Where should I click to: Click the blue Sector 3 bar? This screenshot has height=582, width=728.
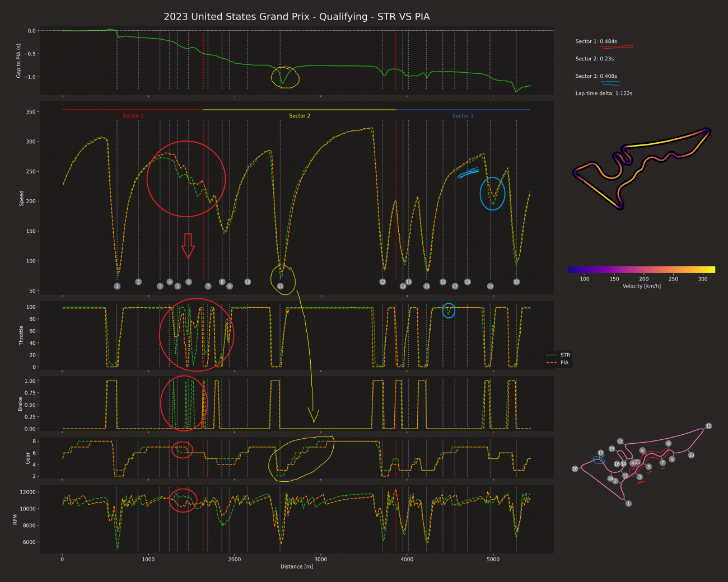pos(463,110)
